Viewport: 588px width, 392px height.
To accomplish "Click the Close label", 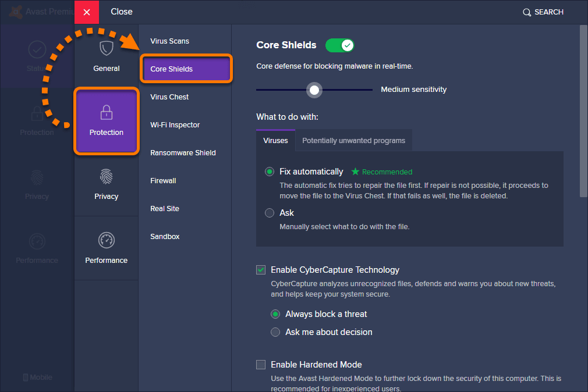I will click(x=122, y=12).
